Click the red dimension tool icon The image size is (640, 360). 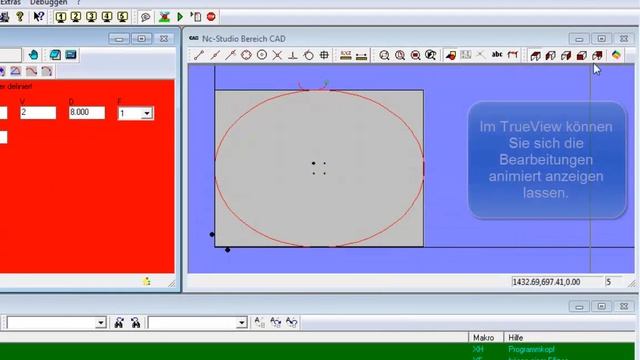[513, 55]
